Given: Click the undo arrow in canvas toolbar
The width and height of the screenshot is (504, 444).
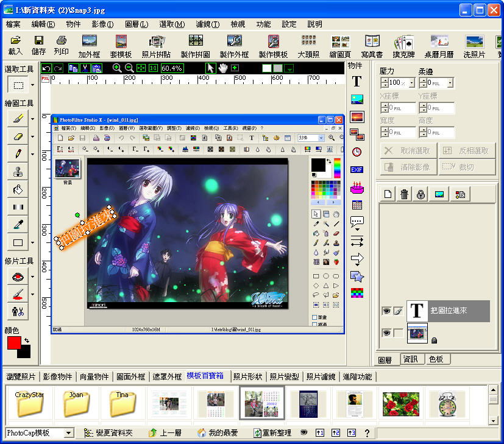Looking at the screenshot, I should 46,68.
